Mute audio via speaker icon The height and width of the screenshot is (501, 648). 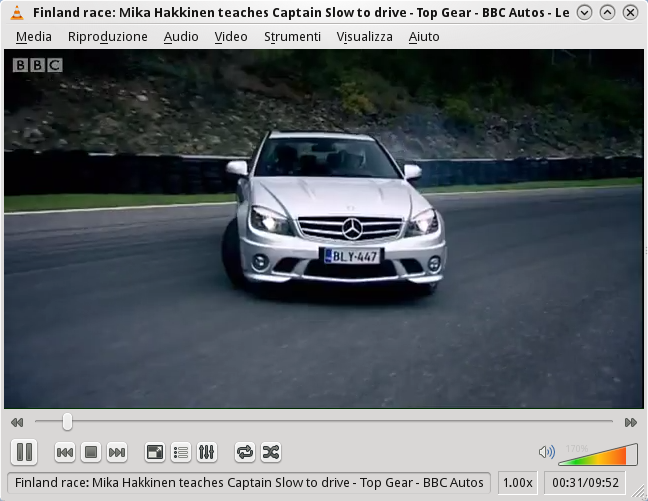(546, 452)
